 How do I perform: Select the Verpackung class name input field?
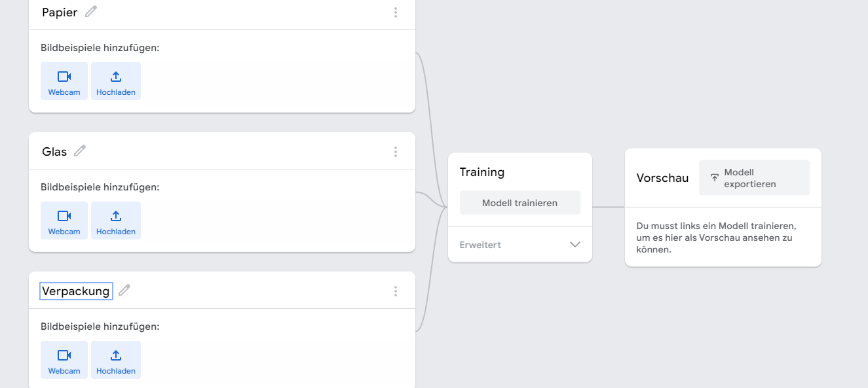75,291
